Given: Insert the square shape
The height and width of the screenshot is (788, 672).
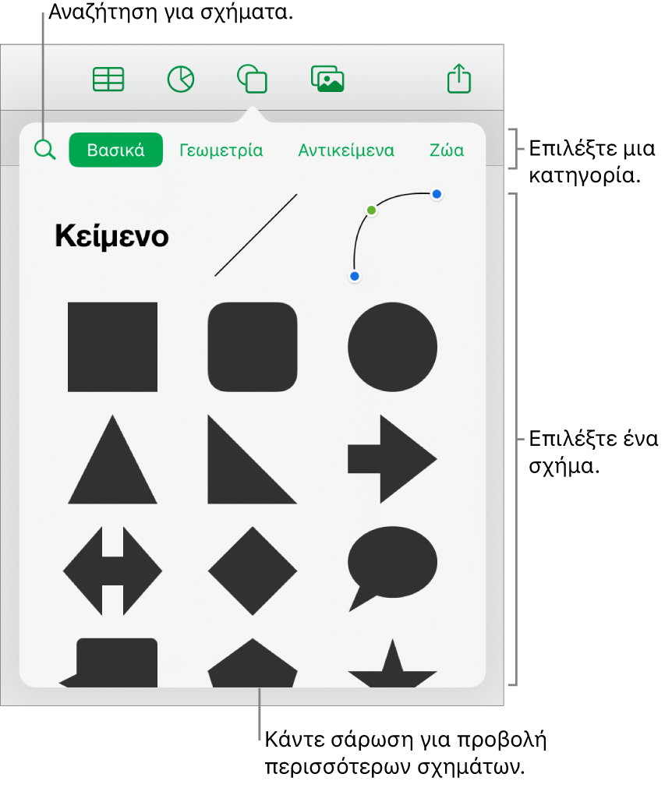Looking at the screenshot, I should (112, 347).
